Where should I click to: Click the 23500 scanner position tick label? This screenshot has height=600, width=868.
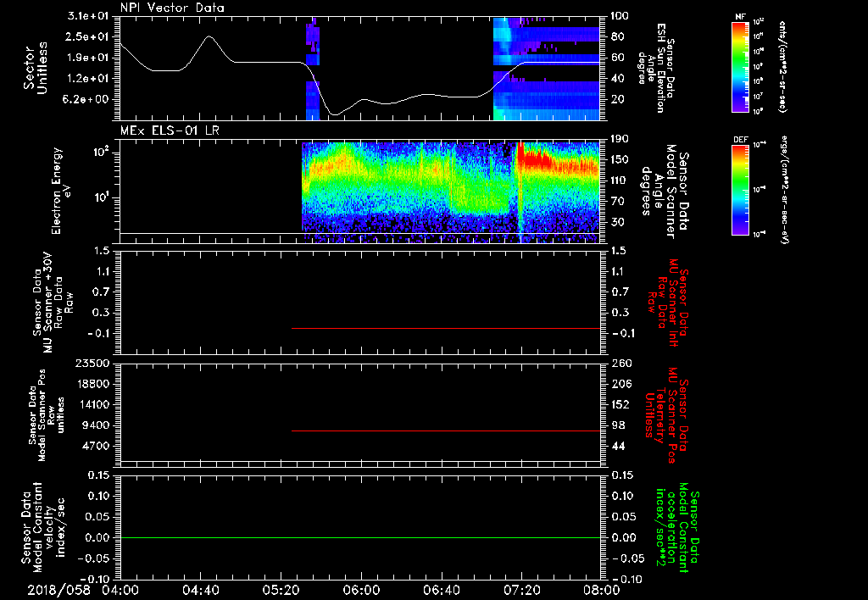coord(93,364)
